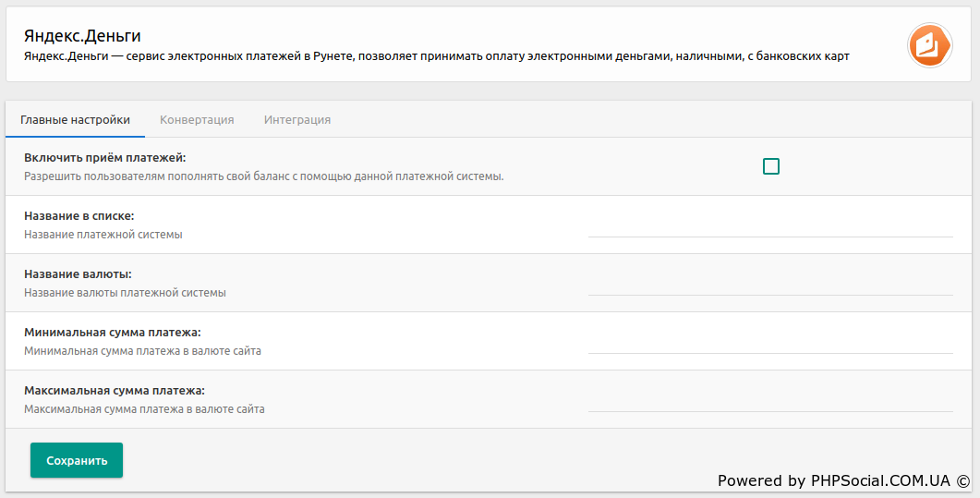The image size is (980, 498).
Task: Focus the Название в списке input field
Action: coord(770,225)
